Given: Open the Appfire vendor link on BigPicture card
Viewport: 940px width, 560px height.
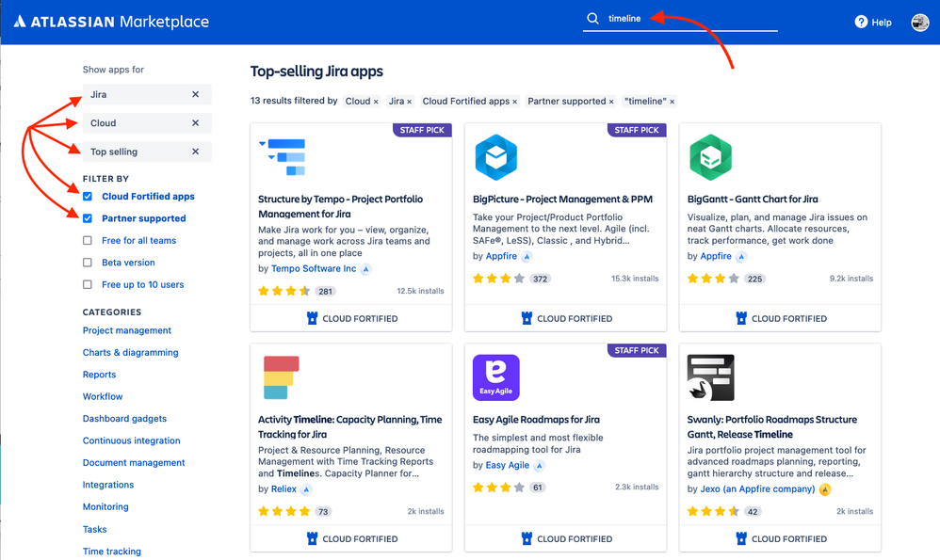Looking at the screenshot, I should (x=501, y=256).
